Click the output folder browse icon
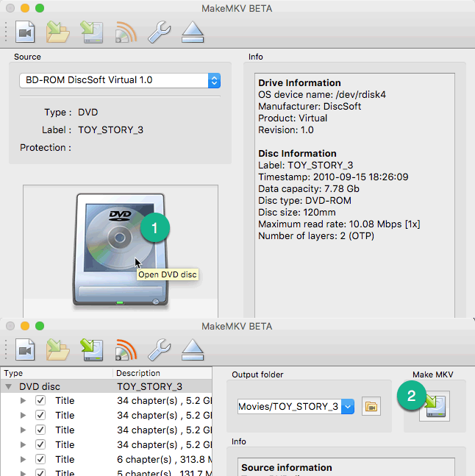 (371, 406)
